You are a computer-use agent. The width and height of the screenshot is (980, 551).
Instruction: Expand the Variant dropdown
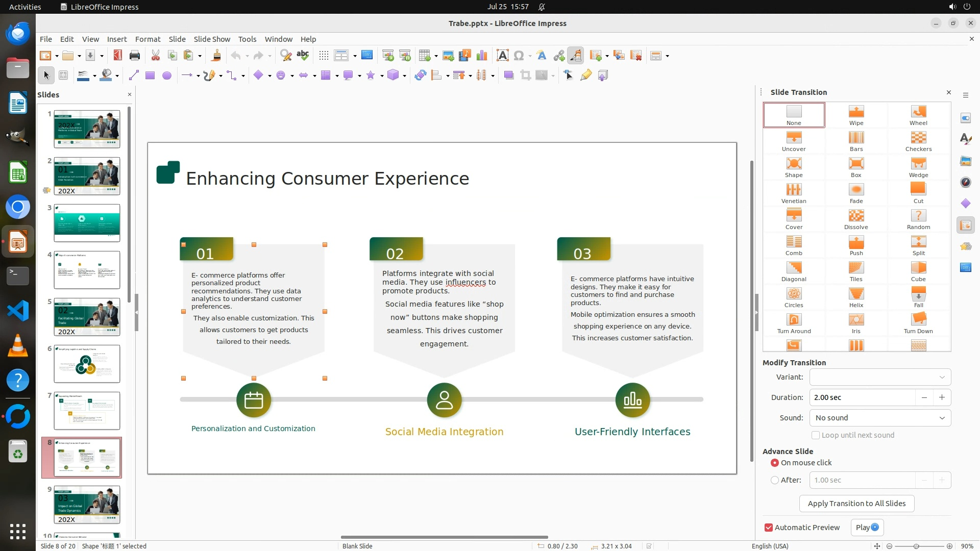pyautogui.click(x=880, y=377)
